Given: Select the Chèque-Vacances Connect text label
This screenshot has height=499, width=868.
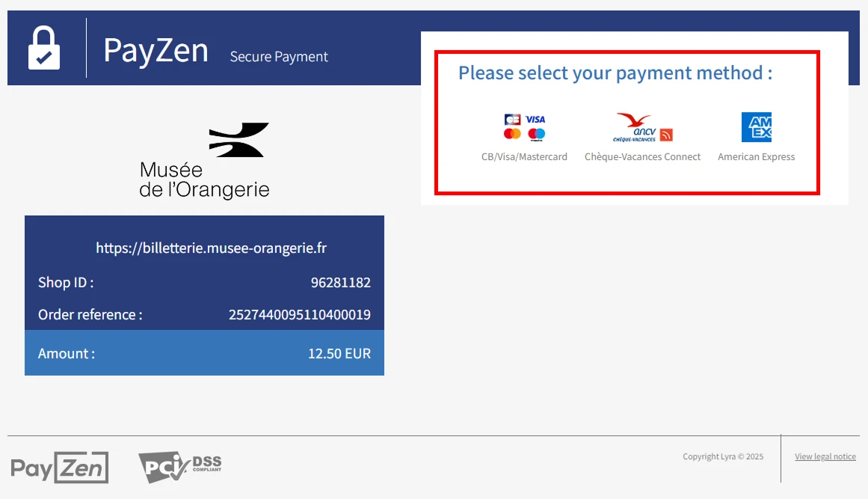Looking at the screenshot, I should (x=642, y=157).
